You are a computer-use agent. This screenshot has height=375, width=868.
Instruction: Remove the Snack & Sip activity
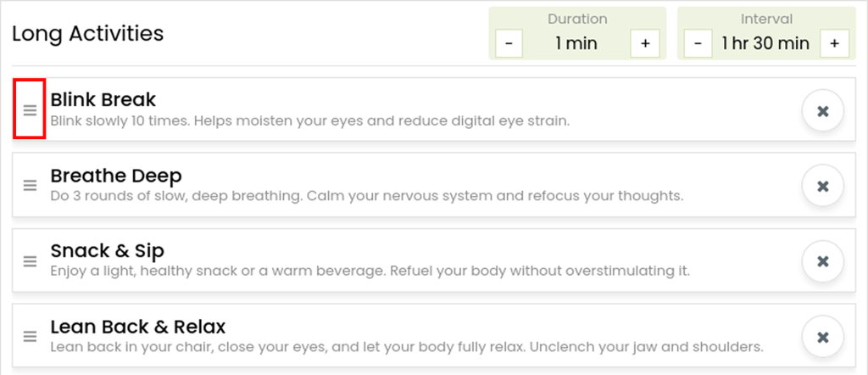tap(822, 261)
